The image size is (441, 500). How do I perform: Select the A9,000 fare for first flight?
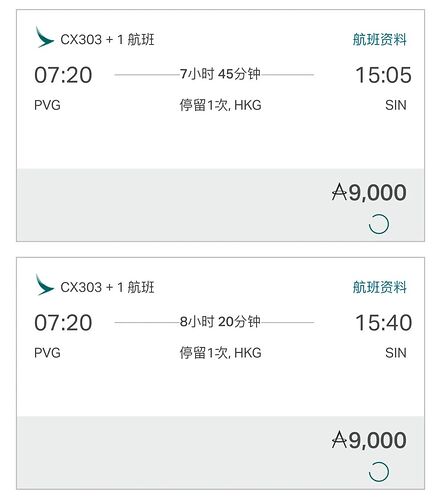point(369,193)
